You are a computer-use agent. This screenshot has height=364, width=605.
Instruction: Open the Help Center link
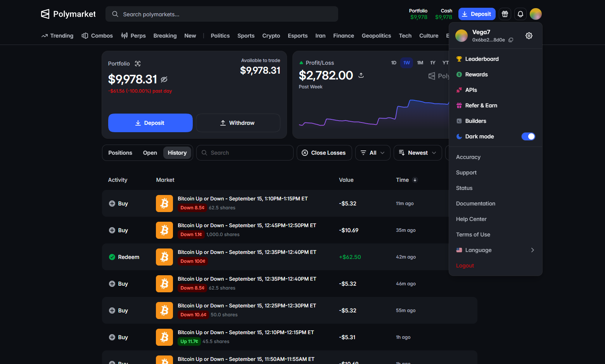coord(471,219)
